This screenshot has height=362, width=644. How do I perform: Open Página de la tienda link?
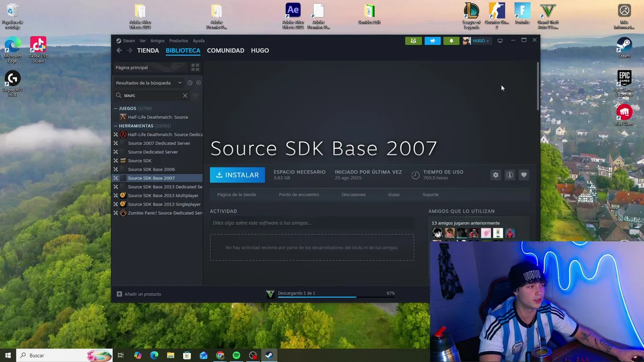tap(236, 195)
